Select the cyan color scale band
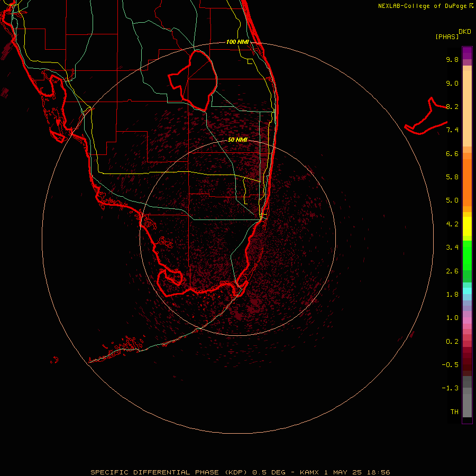 tap(467, 291)
